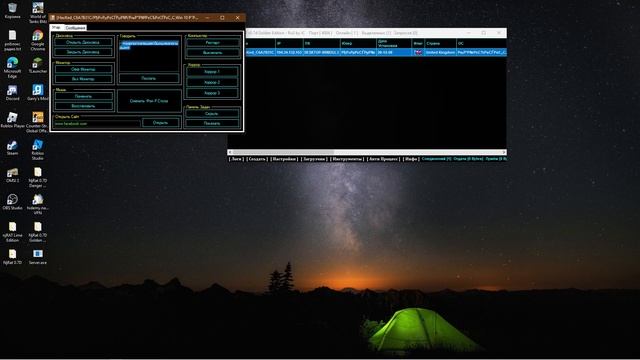Viewport: 640px width, 360px height.
Task: Click the ОС column header
Action: pyautogui.click(x=481, y=43)
